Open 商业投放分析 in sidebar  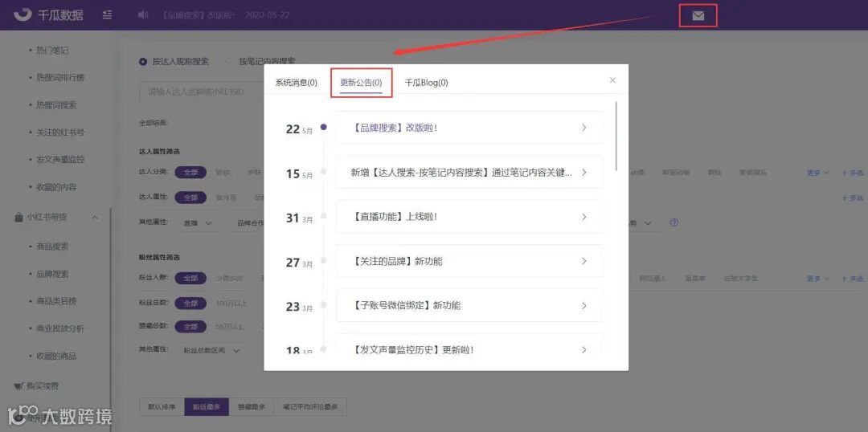[x=60, y=328]
